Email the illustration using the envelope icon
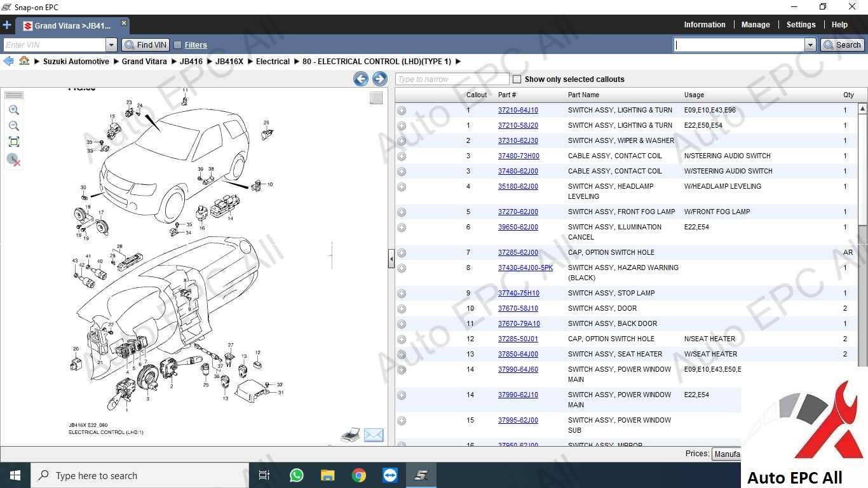Image resolution: width=868 pixels, height=488 pixels. [x=374, y=435]
